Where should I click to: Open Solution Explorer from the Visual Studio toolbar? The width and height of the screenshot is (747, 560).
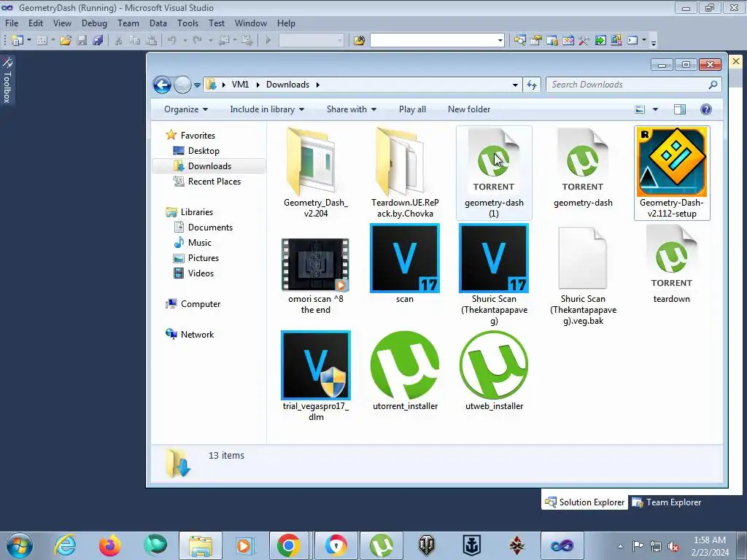(519, 41)
